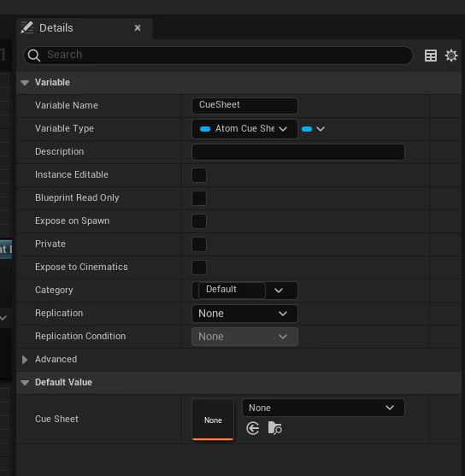Screen dimensions: 465x476
Task: Open Cue Sheet asset None dropdown
Action: (323, 408)
